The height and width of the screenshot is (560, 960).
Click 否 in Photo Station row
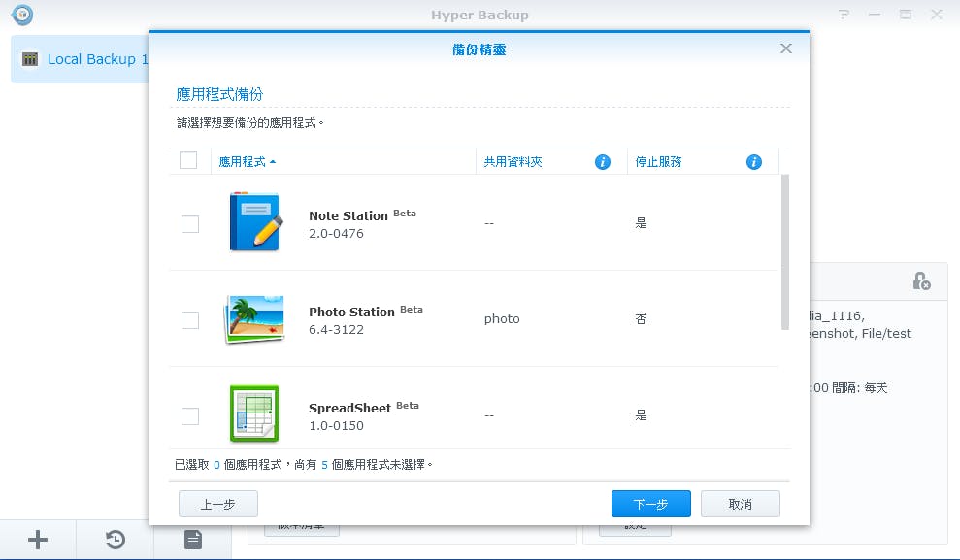pyautogui.click(x=641, y=319)
